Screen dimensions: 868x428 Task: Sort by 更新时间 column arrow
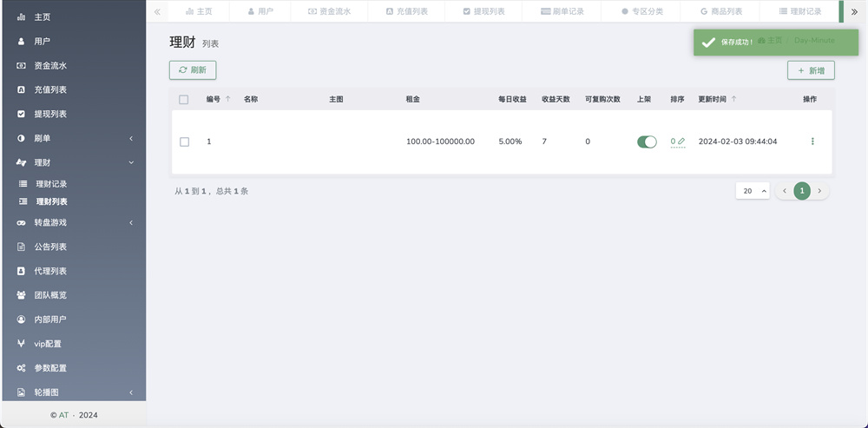click(736, 99)
